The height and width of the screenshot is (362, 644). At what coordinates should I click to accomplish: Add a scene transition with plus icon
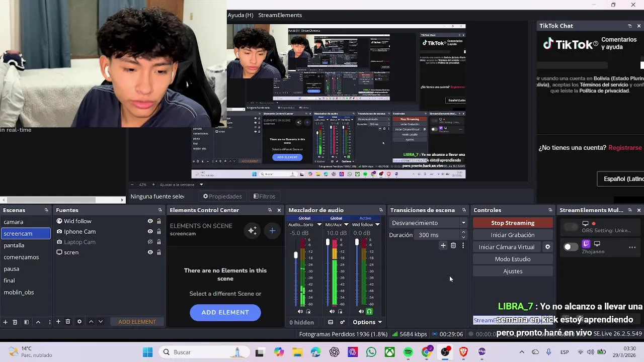coord(443,246)
